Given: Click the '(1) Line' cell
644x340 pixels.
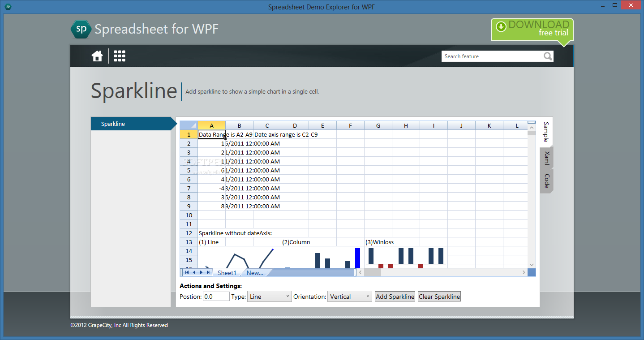Looking at the screenshot, I should [211, 242].
